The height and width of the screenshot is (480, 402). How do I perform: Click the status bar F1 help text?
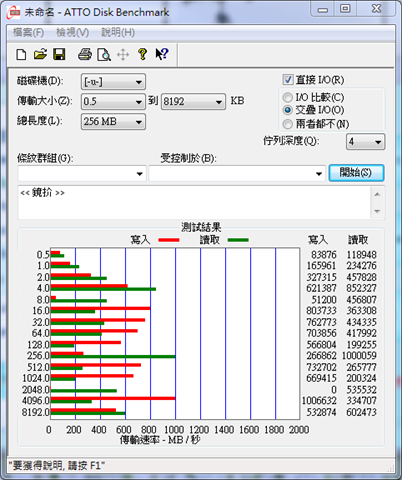[x=57, y=465]
